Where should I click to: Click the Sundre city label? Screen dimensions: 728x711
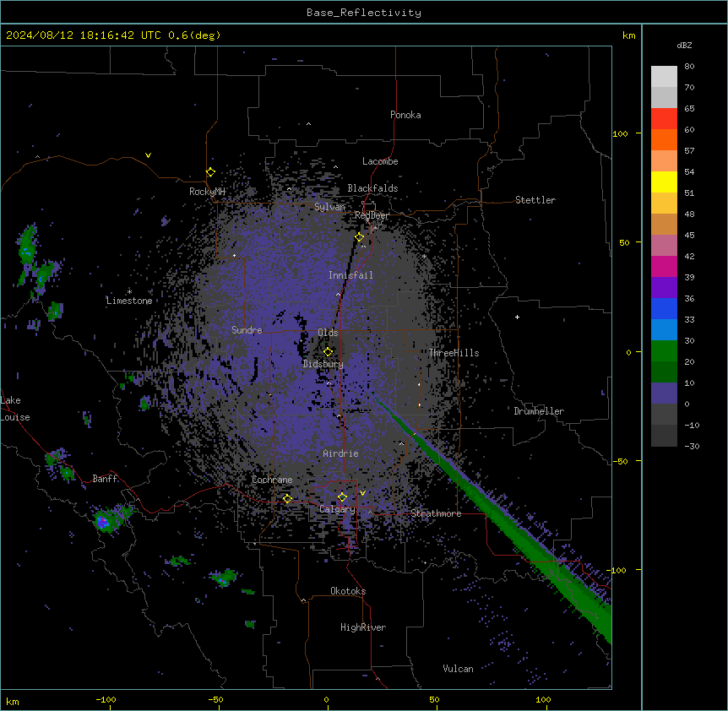coord(247,330)
